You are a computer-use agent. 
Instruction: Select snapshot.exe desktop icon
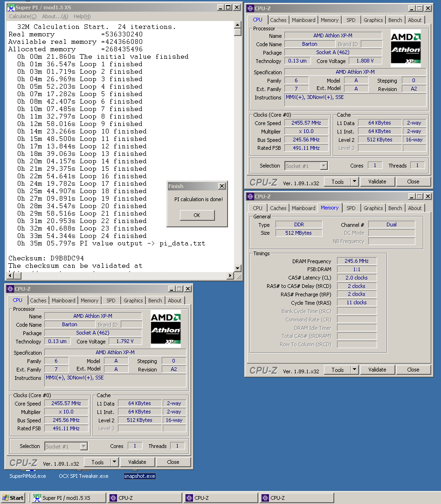[x=140, y=476]
